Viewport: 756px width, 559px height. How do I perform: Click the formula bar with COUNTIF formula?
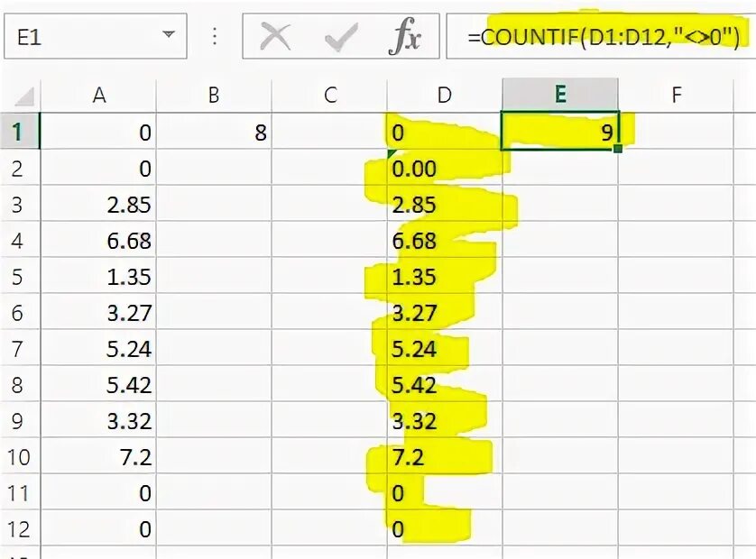click(601, 37)
